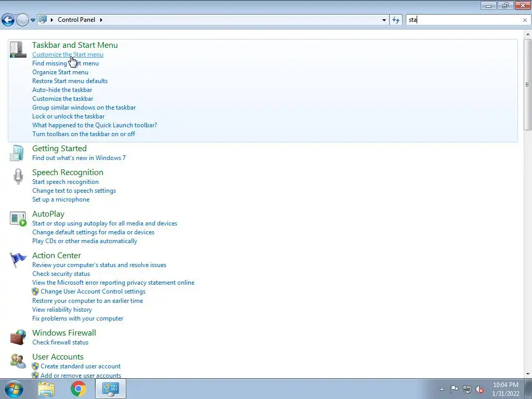Viewport: 532px width, 399px height.
Task: Open the address bar history dropdown
Action: [384, 20]
